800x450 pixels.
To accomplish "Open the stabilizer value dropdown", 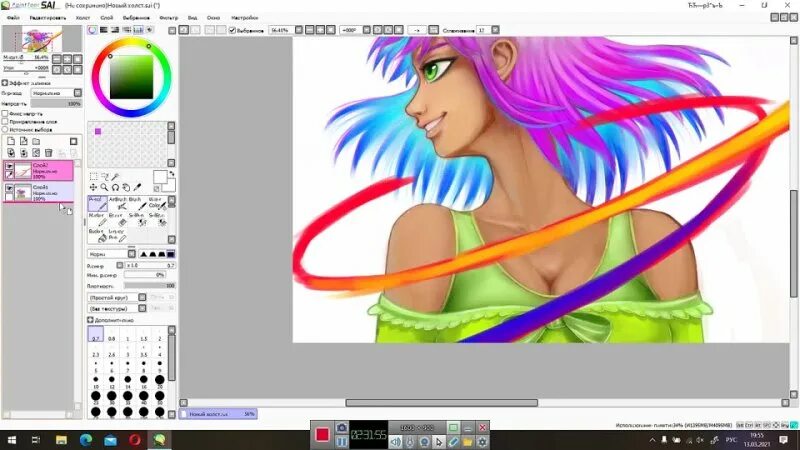I will (495, 30).
